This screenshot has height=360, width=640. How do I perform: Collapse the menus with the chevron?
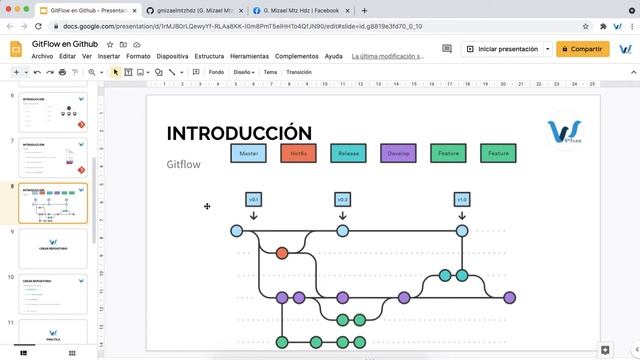tap(633, 72)
